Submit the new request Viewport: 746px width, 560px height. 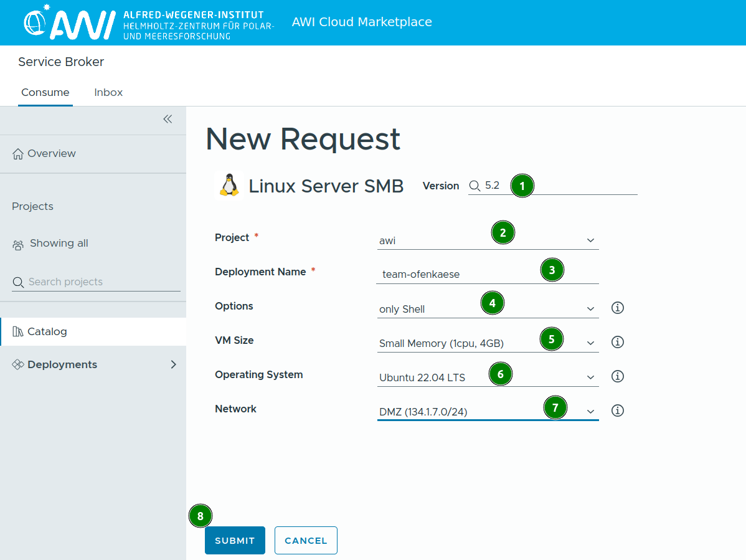235,541
